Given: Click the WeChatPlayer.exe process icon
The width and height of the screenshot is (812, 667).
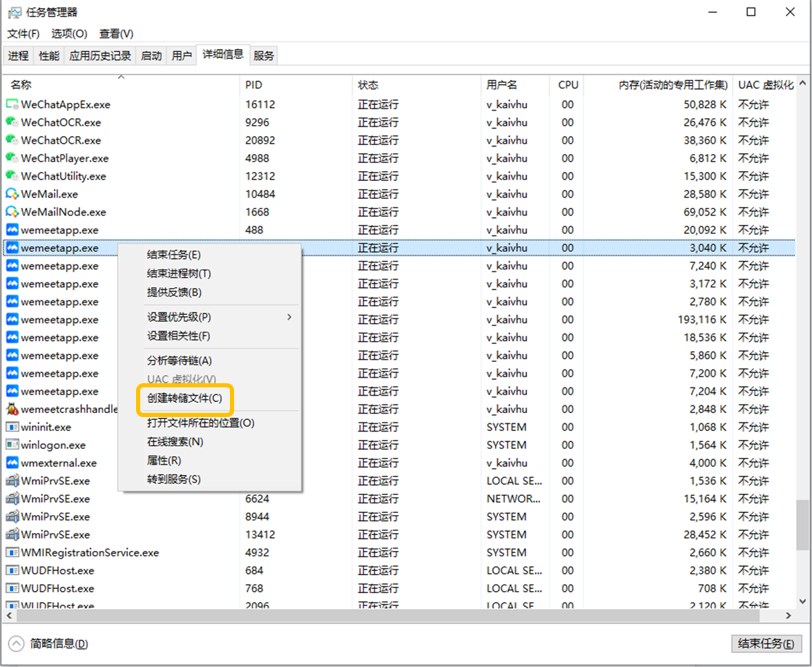Looking at the screenshot, I should click(12, 158).
